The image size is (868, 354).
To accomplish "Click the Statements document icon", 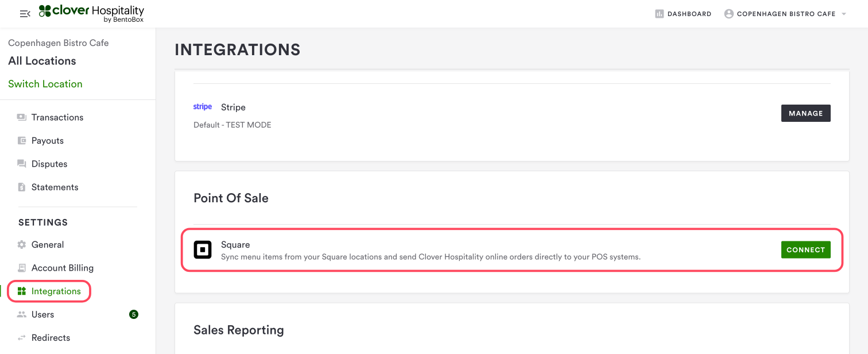I will (x=22, y=187).
